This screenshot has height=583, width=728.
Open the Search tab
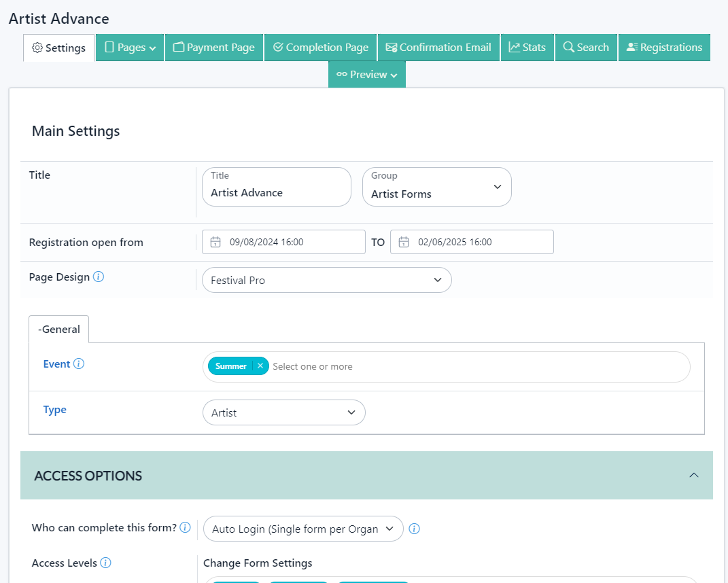click(x=587, y=48)
